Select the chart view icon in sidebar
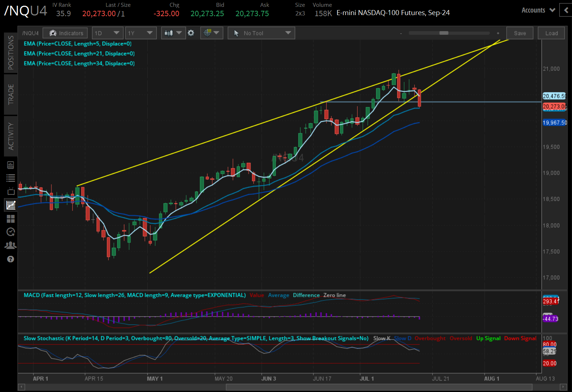Viewport: 572px width, 392px height. [x=11, y=205]
